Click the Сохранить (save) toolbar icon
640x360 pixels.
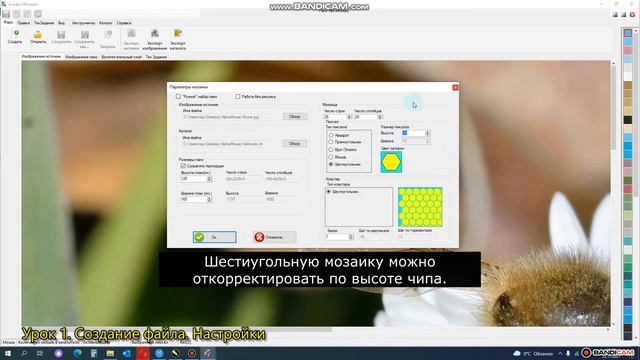61,36
